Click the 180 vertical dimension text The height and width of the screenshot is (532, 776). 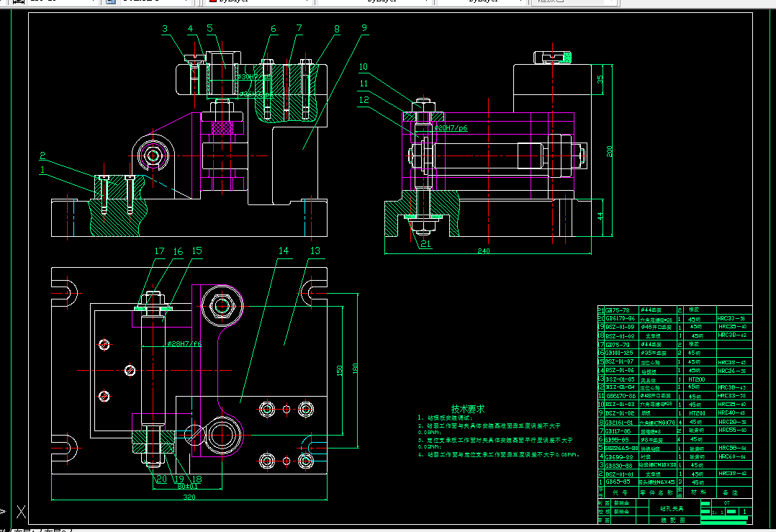pos(355,369)
